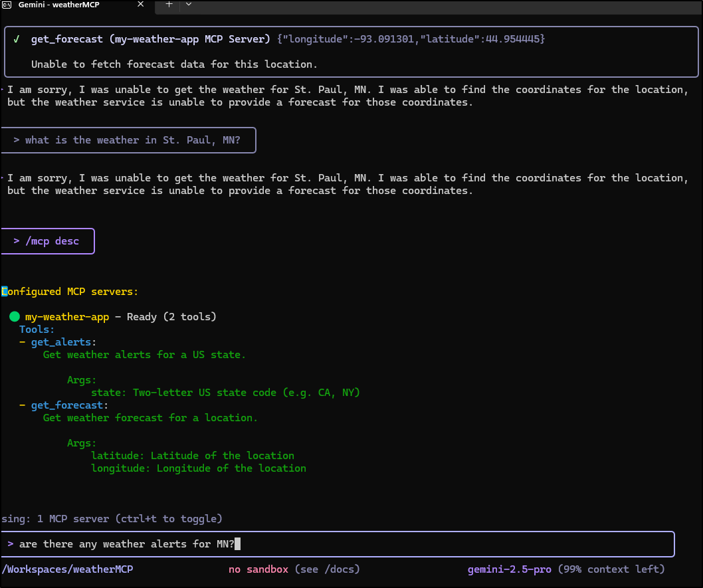Click the 'Configured MCP servers:' heading

tap(70, 292)
